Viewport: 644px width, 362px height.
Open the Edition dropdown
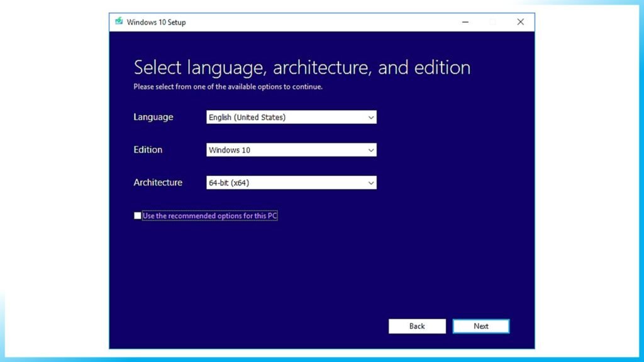(291, 150)
